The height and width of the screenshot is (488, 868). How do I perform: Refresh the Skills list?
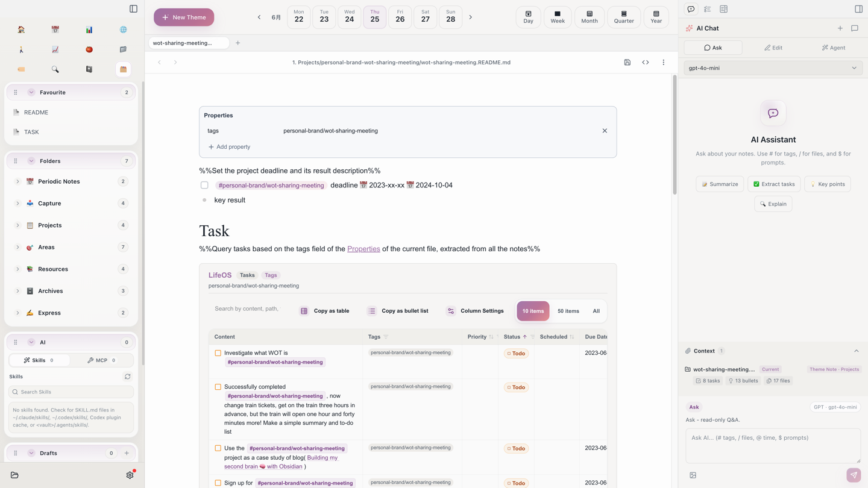pos(127,377)
